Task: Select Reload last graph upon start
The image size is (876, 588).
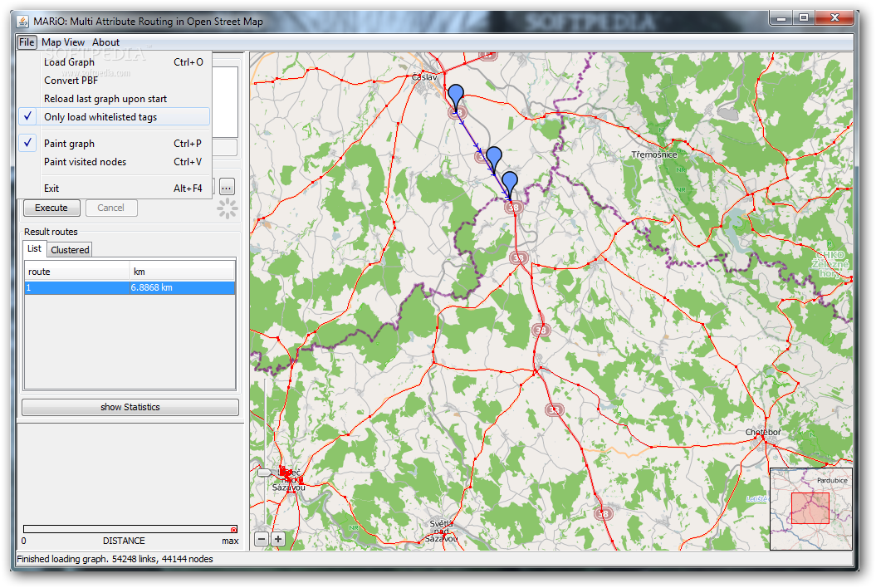Action: (115, 99)
